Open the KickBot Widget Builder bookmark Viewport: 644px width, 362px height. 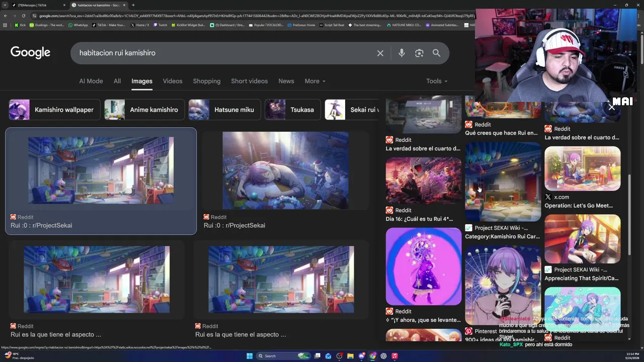point(188,25)
